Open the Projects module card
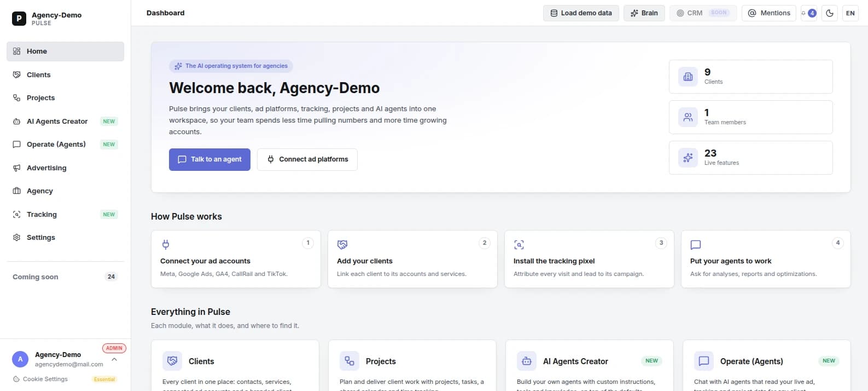 coord(412,366)
